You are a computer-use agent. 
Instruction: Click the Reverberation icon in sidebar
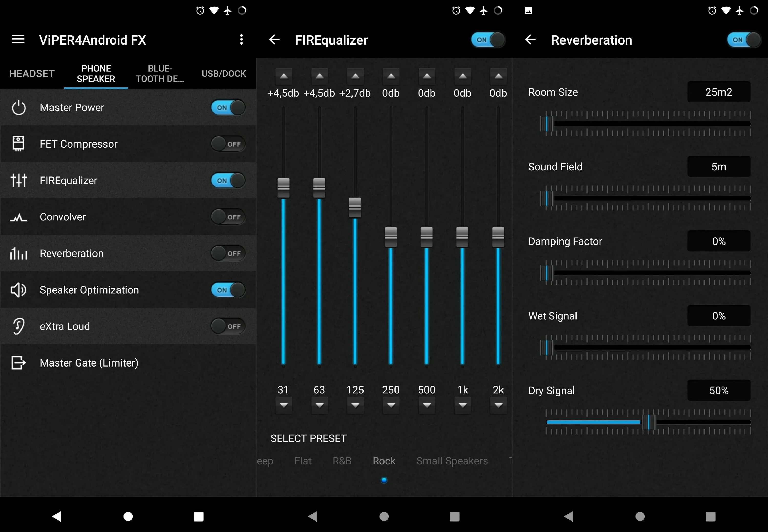[18, 254]
